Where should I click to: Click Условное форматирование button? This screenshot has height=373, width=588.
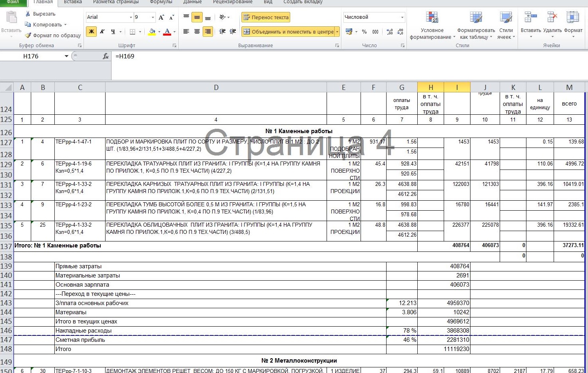pos(432,25)
